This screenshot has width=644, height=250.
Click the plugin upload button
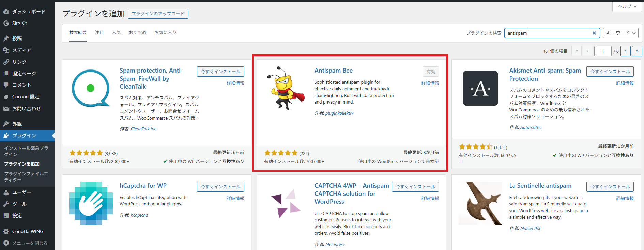pyautogui.click(x=158, y=14)
